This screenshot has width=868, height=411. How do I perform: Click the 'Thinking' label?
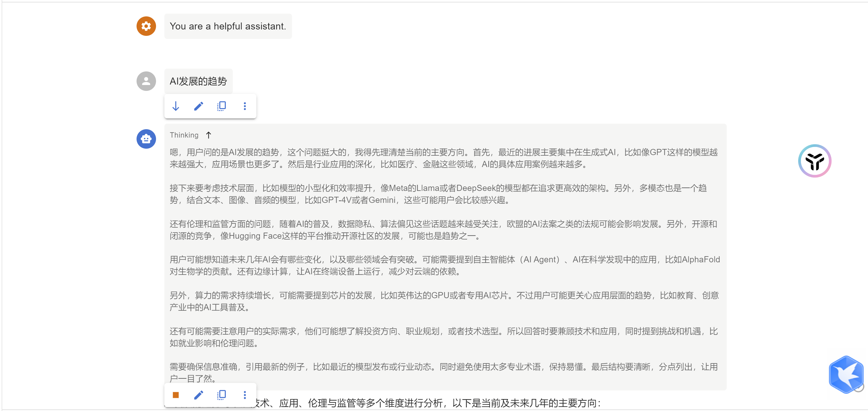184,135
